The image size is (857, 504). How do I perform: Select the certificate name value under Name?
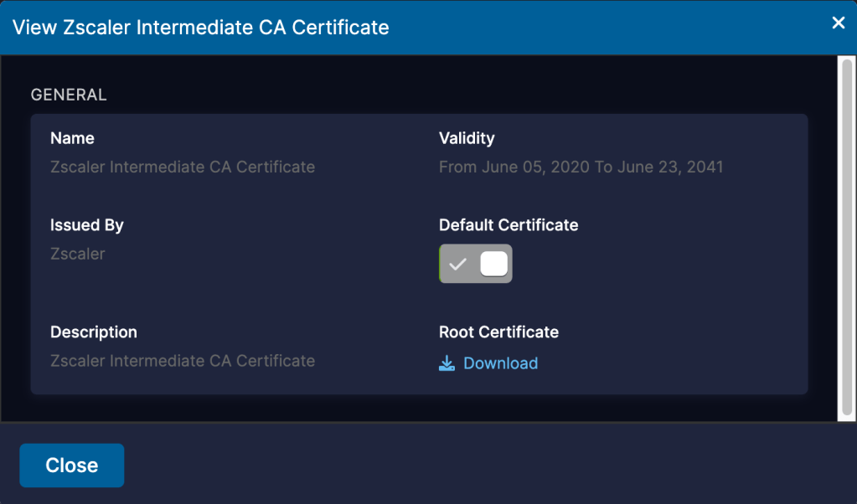click(183, 167)
